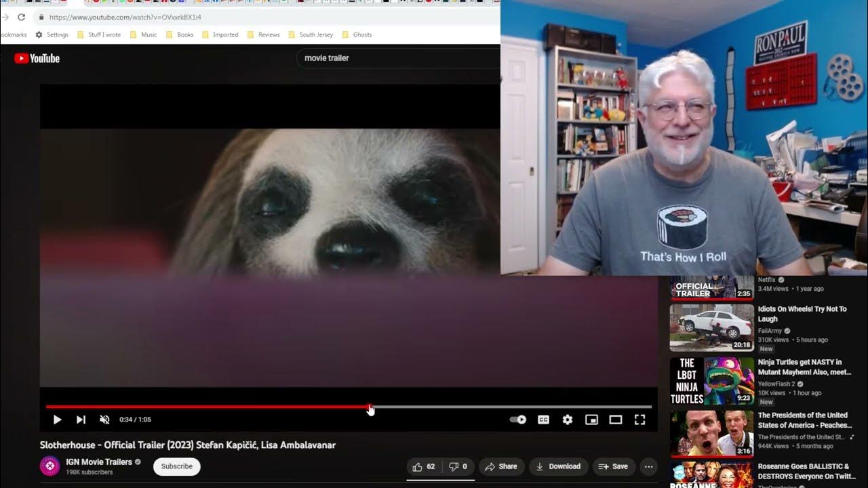Subscribe to IGN Movie Trailers
Viewport: 868px width, 488px height.
(177, 466)
